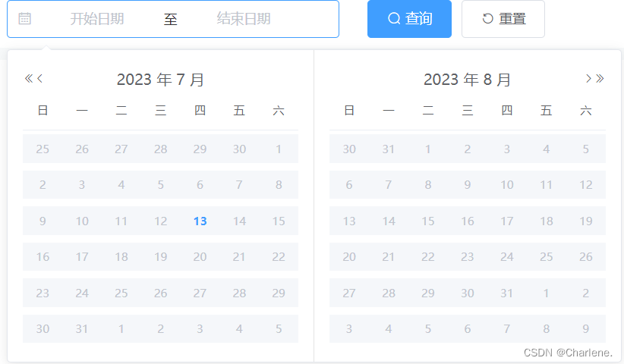
Task: Click the 查询 search button
Action: pyautogui.click(x=409, y=19)
